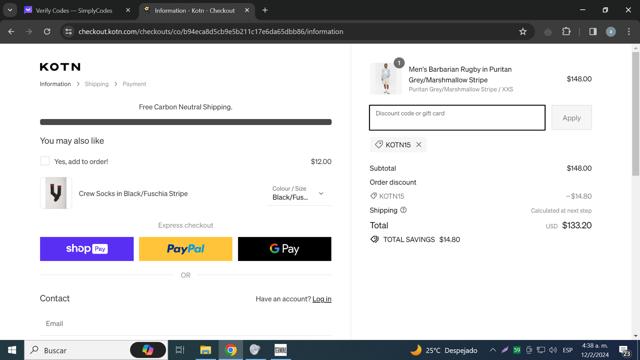Open the tab search dropdown arrow
The height and width of the screenshot is (360, 640).
click(10, 10)
